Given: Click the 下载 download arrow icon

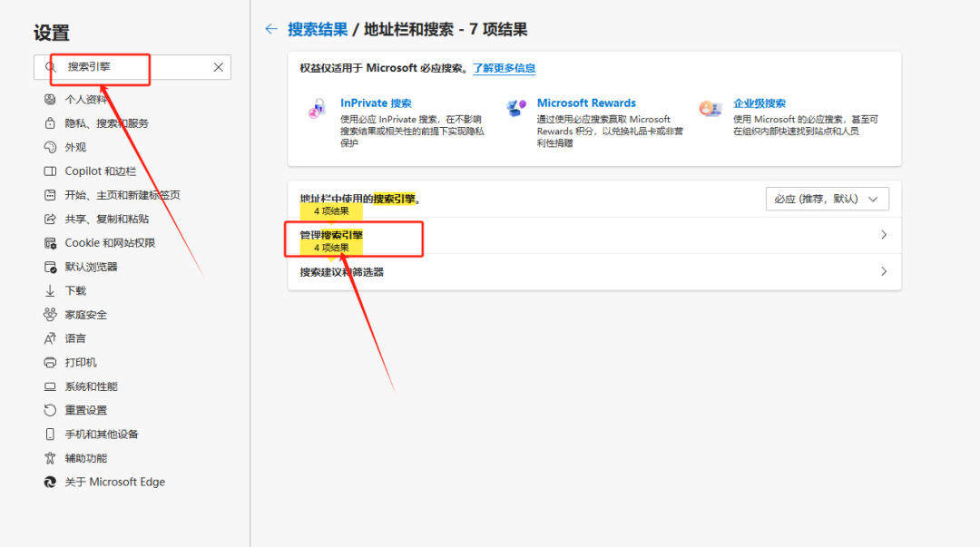Looking at the screenshot, I should click(50, 290).
